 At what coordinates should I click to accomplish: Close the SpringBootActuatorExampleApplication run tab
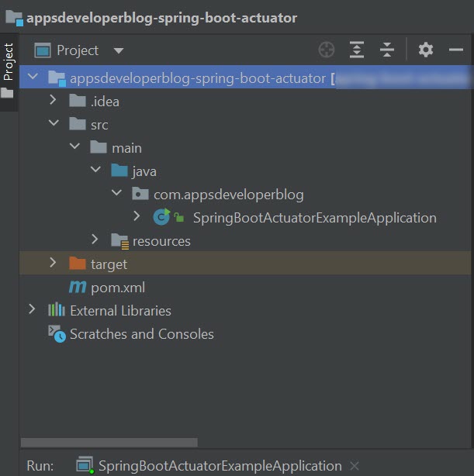click(355, 466)
